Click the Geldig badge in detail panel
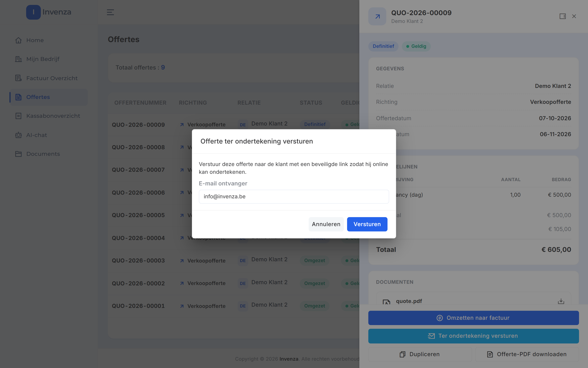This screenshot has height=368, width=588. pos(416,46)
